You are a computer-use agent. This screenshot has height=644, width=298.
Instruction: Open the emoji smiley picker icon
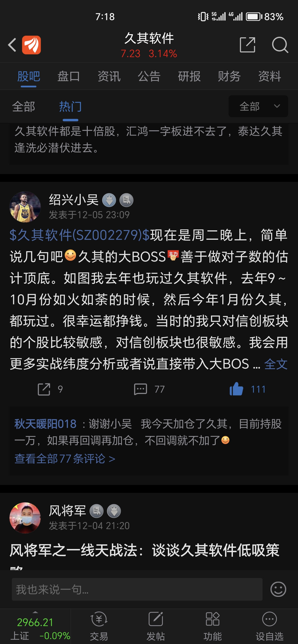tap(278, 589)
